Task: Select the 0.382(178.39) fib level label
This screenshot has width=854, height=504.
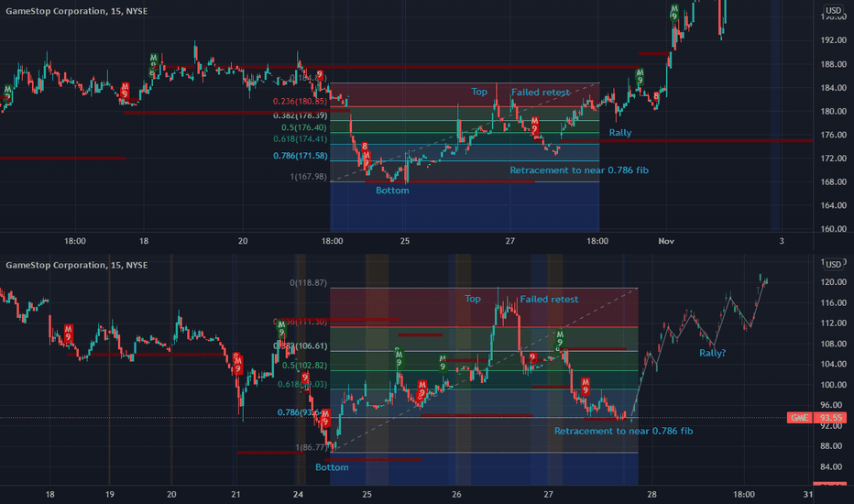Action: click(301, 115)
